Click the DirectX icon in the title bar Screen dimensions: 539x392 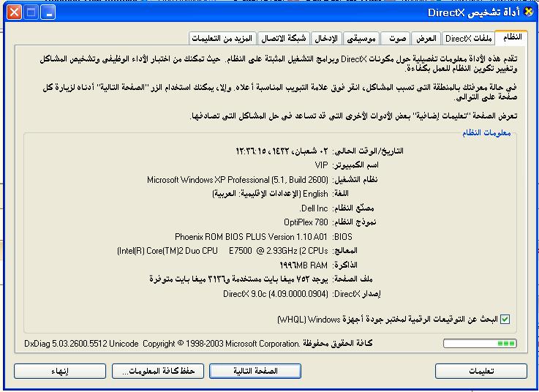pos(529,12)
